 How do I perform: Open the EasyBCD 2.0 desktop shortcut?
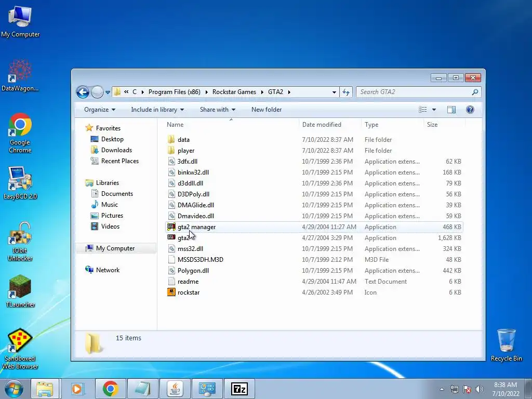pos(20,183)
